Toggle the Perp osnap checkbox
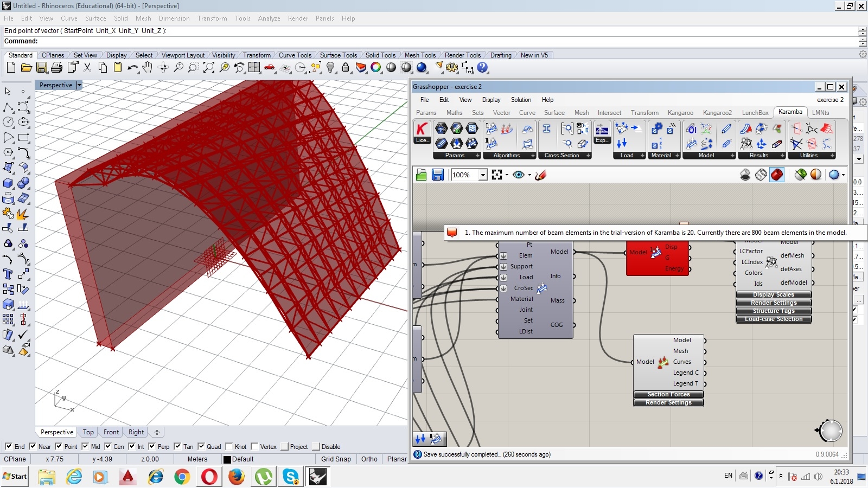 152,446
